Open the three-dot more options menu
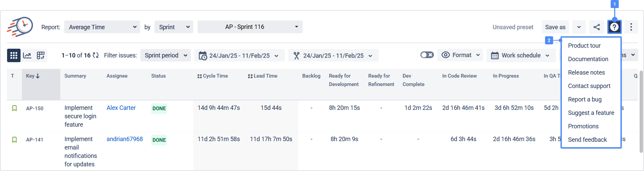 click(631, 27)
